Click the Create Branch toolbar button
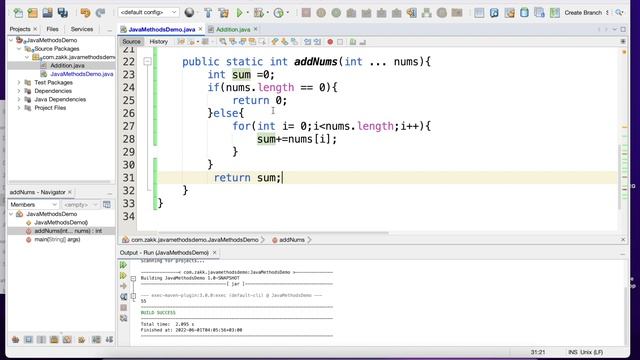The image size is (640, 360). [x=583, y=13]
